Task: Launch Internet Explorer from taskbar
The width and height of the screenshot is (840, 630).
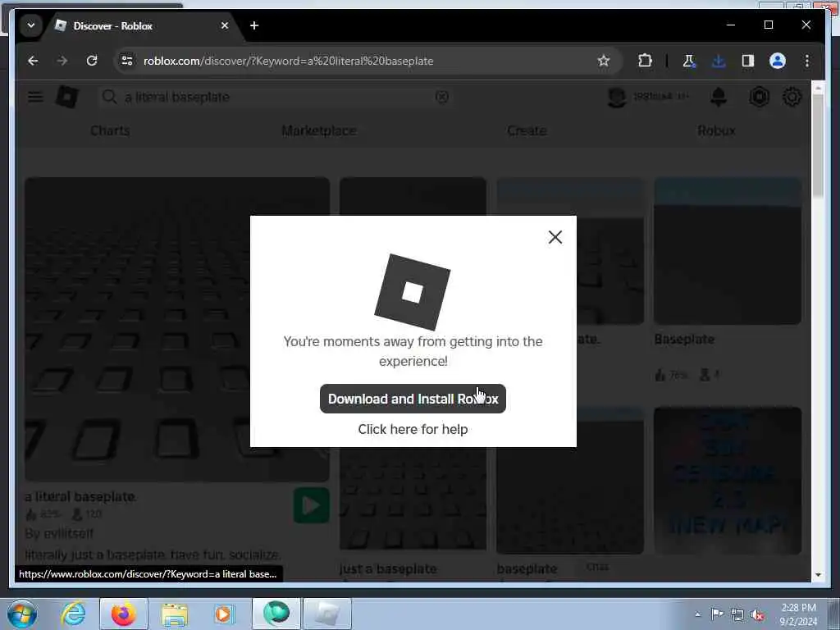Action: pyautogui.click(x=73, y=614)
